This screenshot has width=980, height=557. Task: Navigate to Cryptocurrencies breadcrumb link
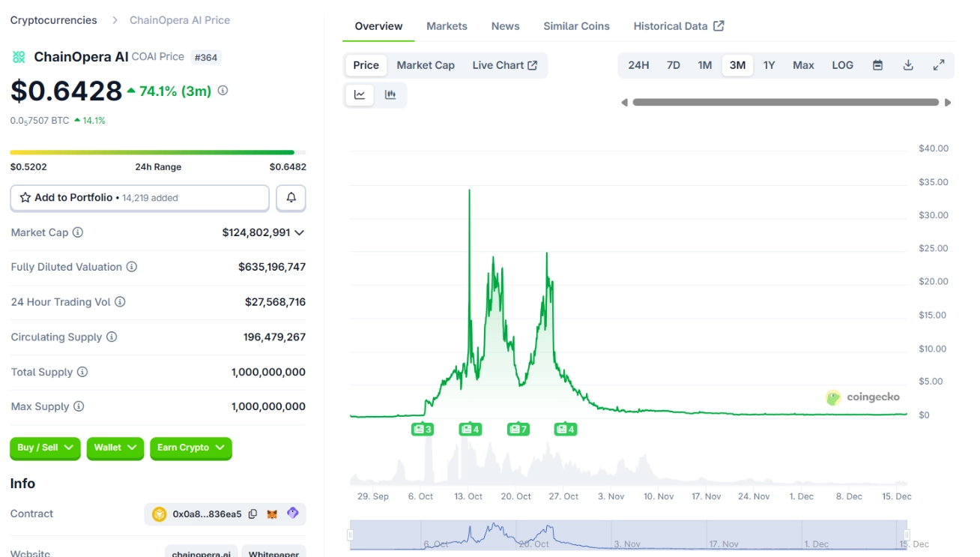pyautogui.click(x=53, y=20)
